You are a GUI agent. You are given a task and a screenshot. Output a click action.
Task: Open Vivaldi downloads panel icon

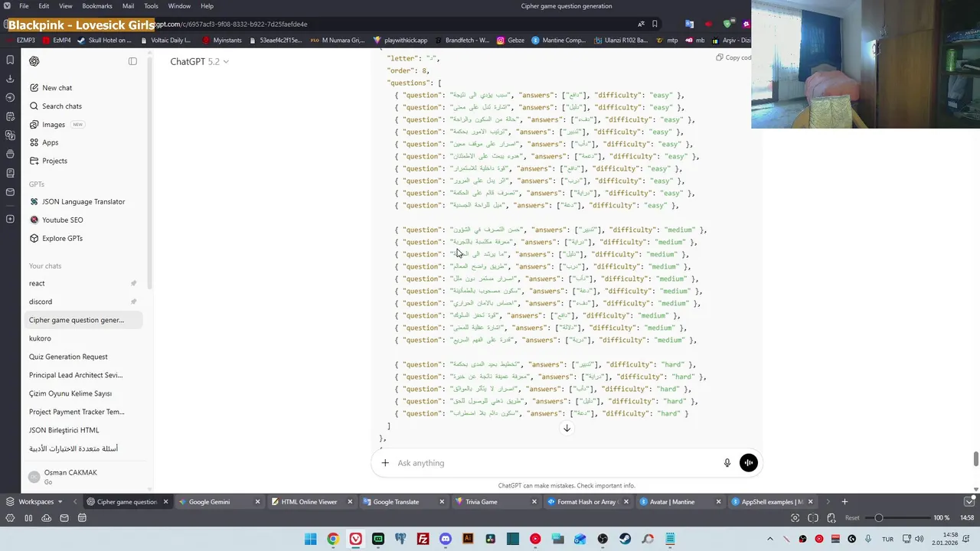10,79
